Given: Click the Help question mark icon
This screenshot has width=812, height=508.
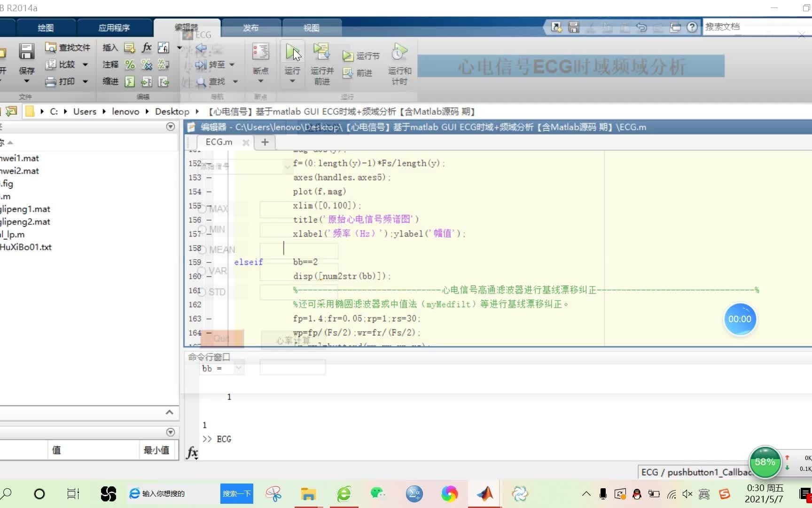Looking at the screenshot, I should click(692, 27).
